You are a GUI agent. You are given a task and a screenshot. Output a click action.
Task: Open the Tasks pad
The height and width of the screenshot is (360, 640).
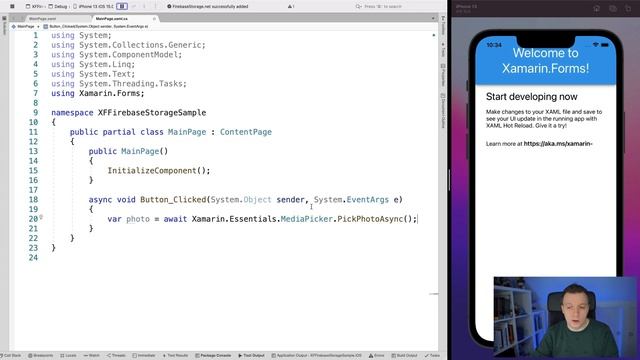click(x=432, y=356)
